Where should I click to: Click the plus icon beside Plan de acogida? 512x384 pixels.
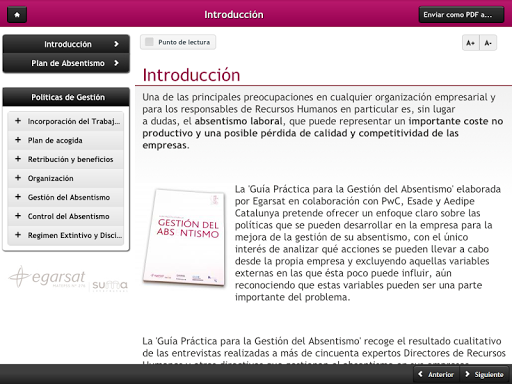tap(18, 140)
